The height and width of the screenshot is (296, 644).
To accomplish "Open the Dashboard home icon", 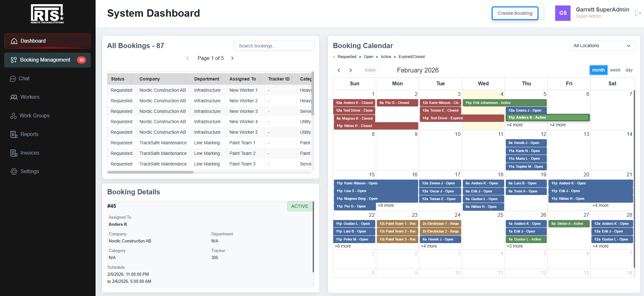I will [14, 41].
